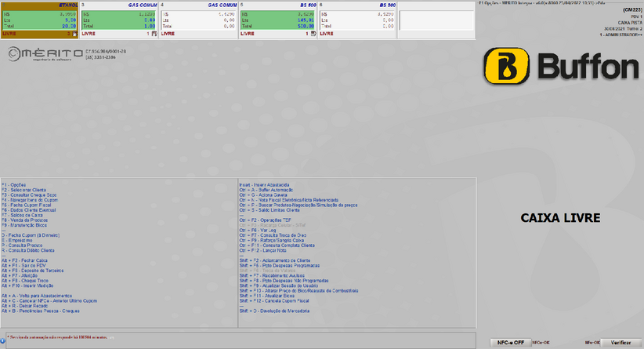This screenshot has width=644, height=349.
Task: Click the icon on the ETANOL pump panel
Action: pos(74,35)
